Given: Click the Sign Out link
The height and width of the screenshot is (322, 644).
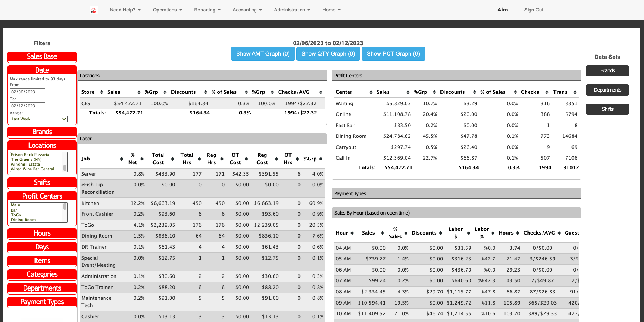Looking at the screenshot, I should point(534,10).
